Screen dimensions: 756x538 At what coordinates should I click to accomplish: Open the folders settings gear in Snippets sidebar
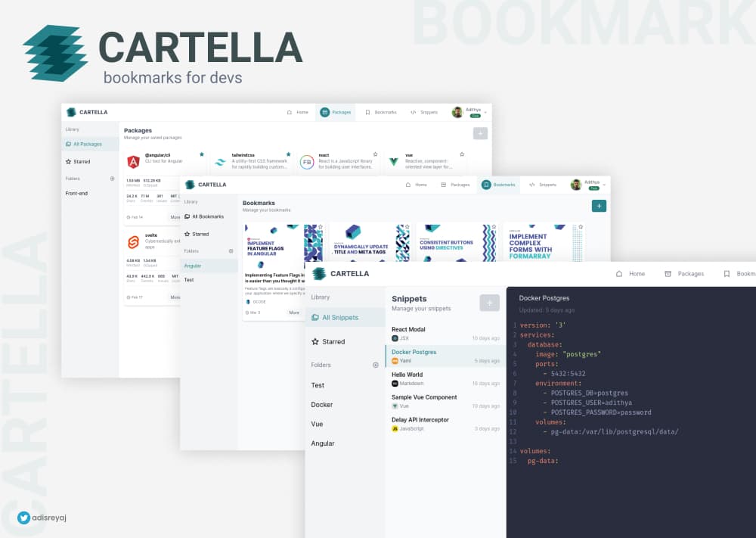pos(376,365)
